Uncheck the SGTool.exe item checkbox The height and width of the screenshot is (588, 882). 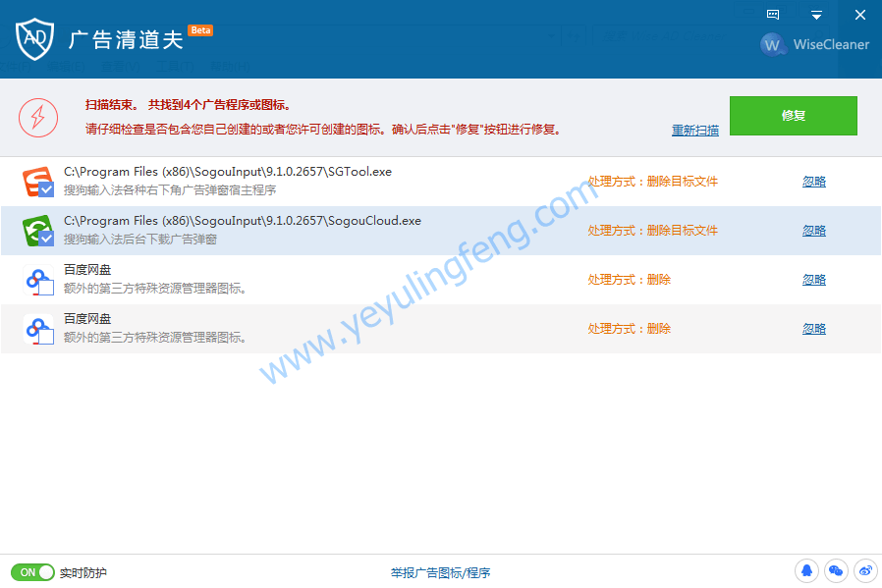point(45,189)
